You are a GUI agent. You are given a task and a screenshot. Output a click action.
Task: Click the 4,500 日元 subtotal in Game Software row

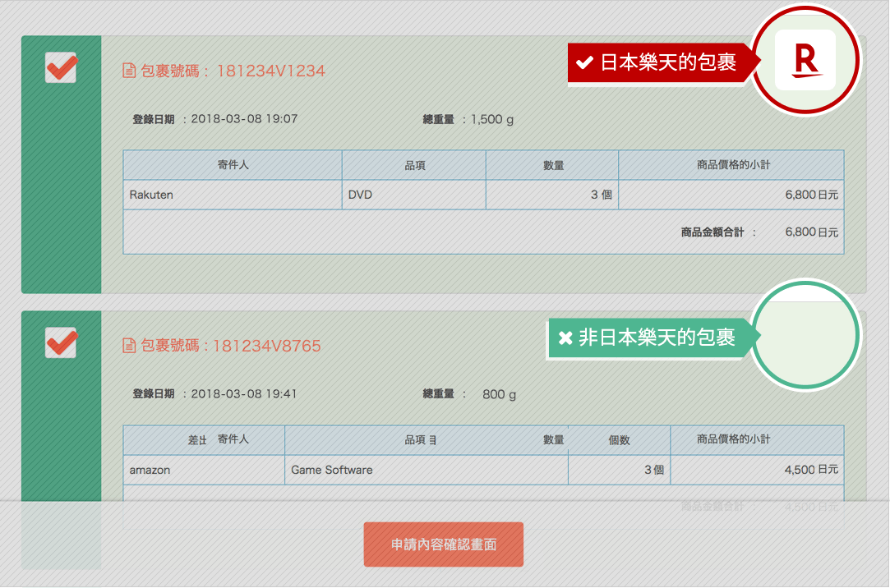pyautogui.click(x=811, y=470)
